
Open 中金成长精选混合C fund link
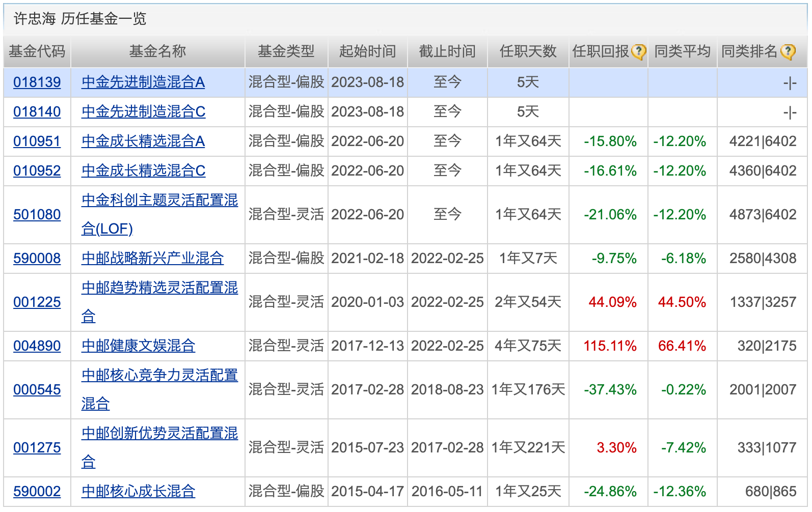[144, 171]
